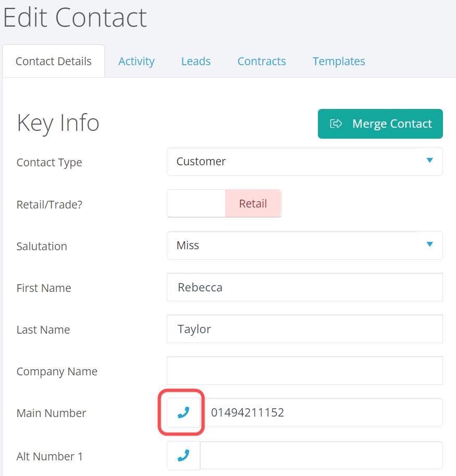Open the Contact Type dropdown showing Customer
The image size is (456, 476).
tap(304, 162)
